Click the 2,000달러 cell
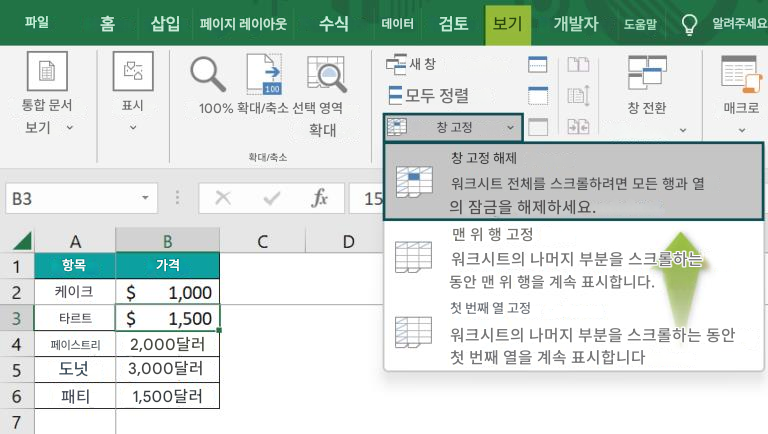The width and height of the screenshot is (768, 434). coord(168,344)
